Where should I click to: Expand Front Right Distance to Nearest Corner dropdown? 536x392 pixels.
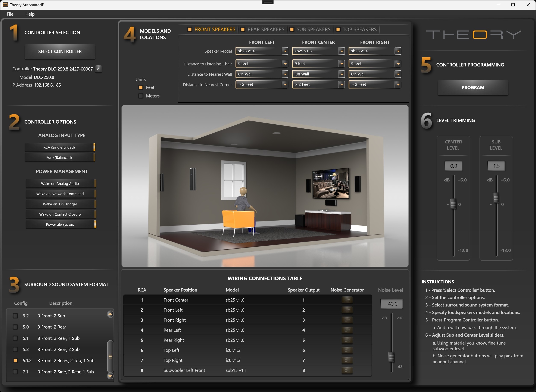pyautogui.click(x=398, y=84)
